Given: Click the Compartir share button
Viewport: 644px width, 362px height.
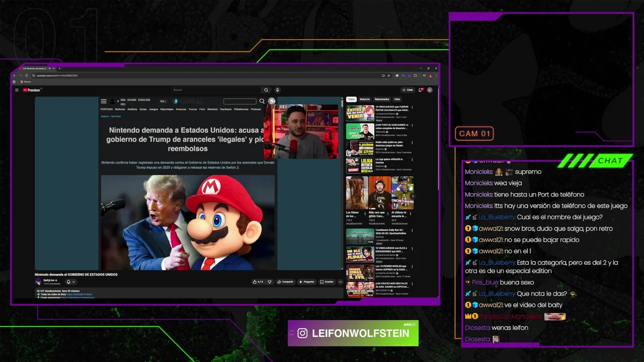Looking at the screenshot, I should click(x=285, y=282).
